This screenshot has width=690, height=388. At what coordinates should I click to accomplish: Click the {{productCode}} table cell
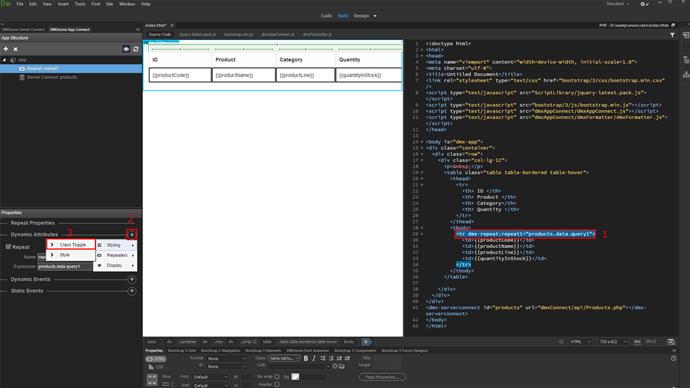180,75
